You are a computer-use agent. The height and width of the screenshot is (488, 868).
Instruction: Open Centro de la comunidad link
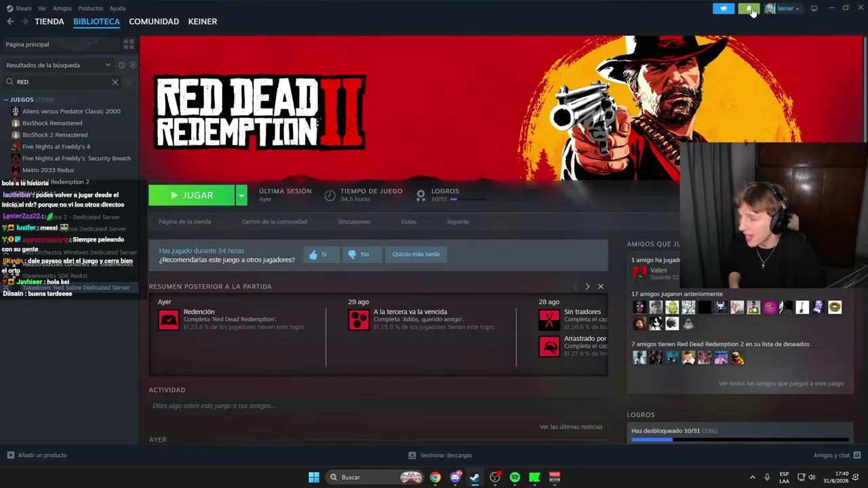click(x=275, y=222)
